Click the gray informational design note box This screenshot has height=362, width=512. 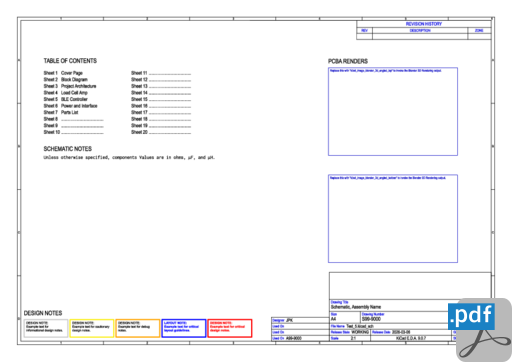click(46, 328)
